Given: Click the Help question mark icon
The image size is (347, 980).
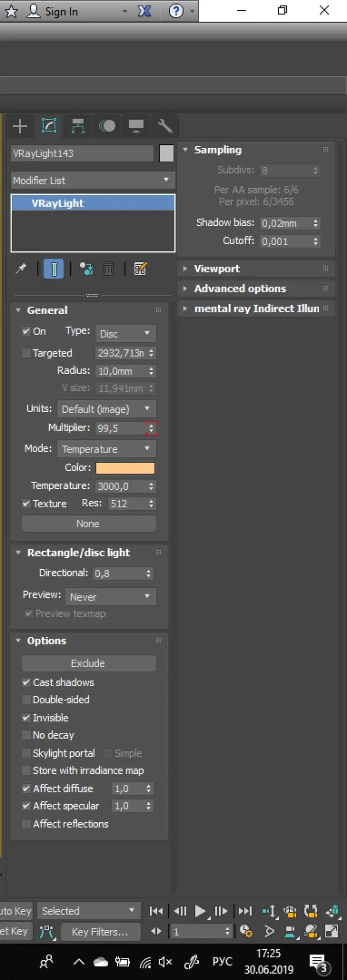Looking at the screenshot, I should click(176, 11).
